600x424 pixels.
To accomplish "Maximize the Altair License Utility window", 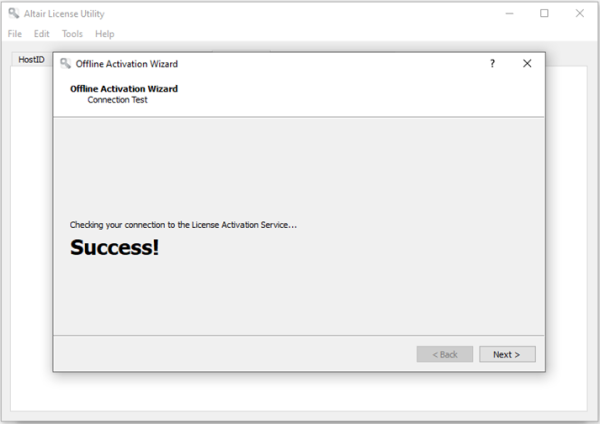I will pyautogui.click(x=544, y=13).
